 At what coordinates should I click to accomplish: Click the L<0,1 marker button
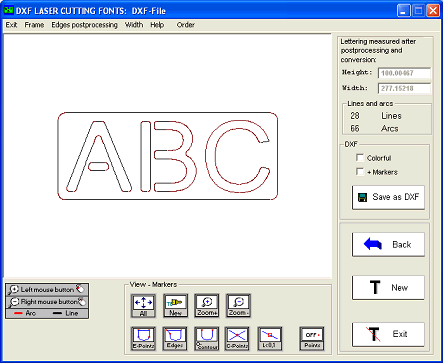tap(270, 339)
